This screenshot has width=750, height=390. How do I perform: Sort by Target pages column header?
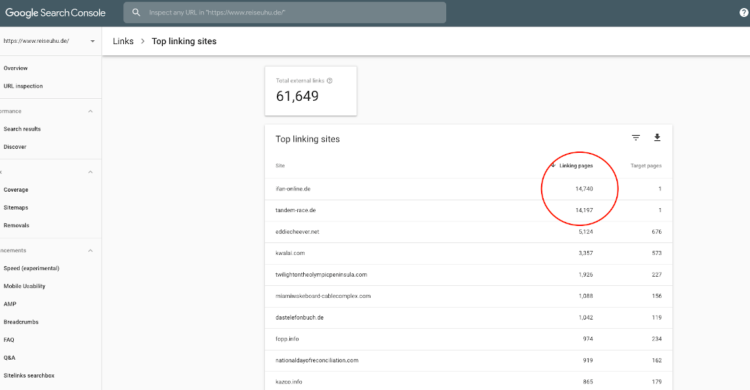tap(646, 166)
